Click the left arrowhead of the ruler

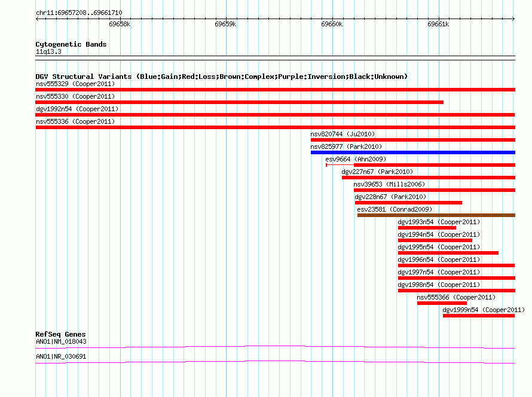(37, 19)
